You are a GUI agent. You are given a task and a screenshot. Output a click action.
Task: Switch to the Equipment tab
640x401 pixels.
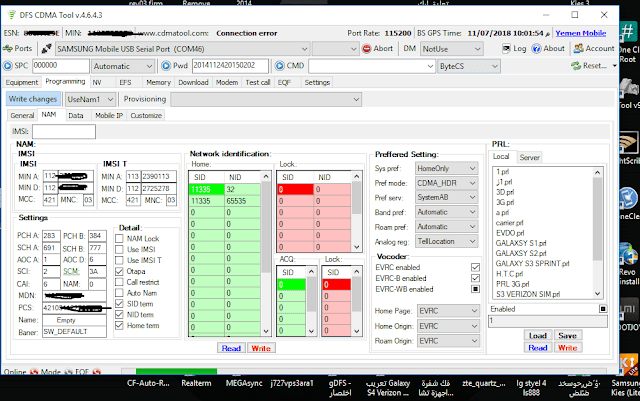pos(22,82)
